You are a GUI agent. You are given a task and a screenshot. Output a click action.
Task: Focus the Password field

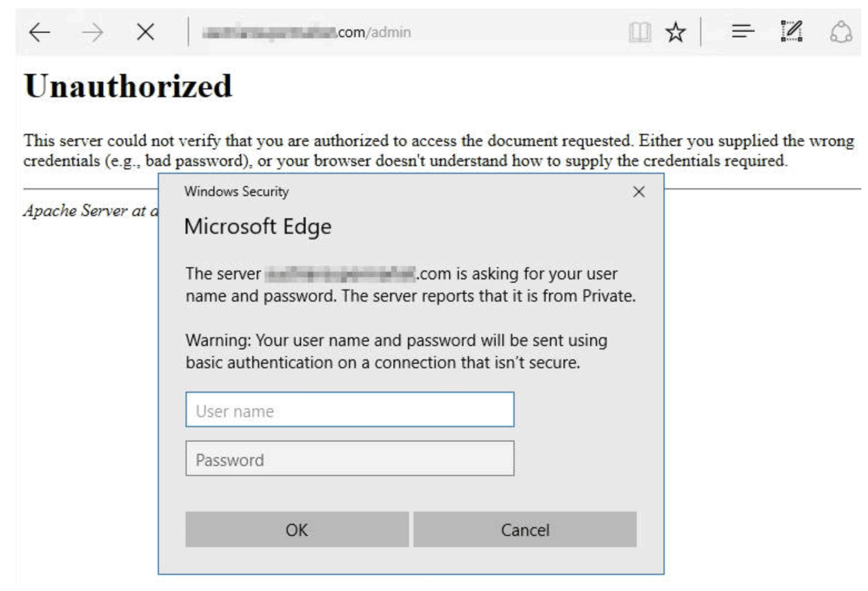tap(350, 459)
